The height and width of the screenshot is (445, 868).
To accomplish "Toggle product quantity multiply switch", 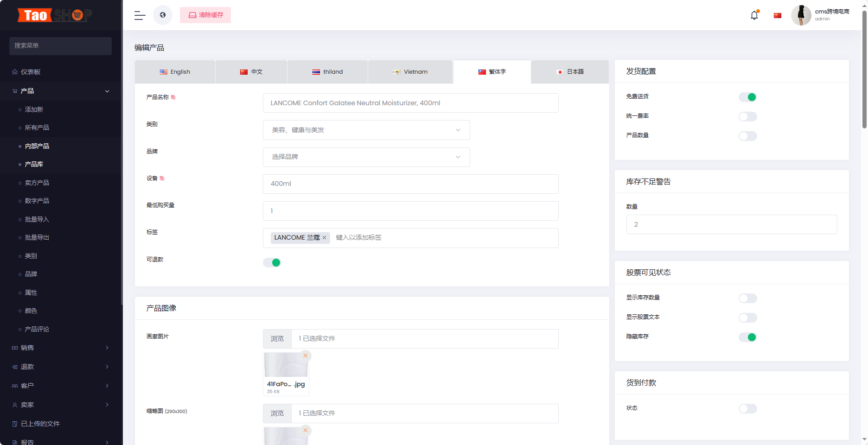I will tap(747, 136).
